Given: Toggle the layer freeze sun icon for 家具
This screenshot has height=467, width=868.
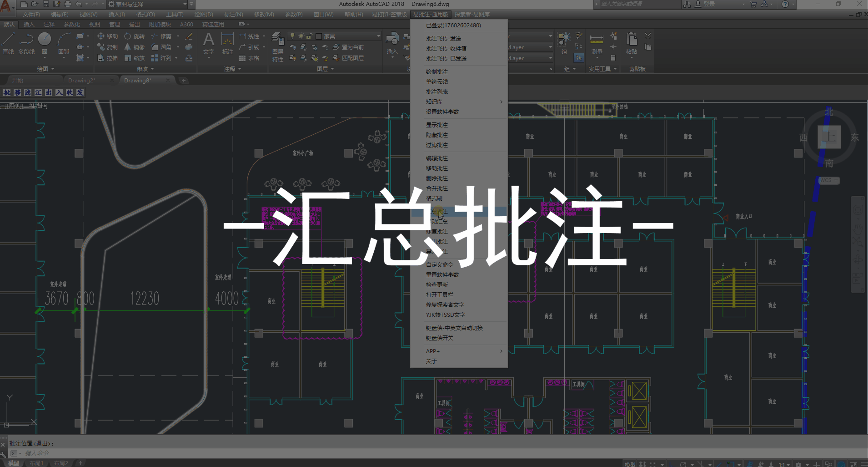Looking at the screenshot, I should (301, 36).
